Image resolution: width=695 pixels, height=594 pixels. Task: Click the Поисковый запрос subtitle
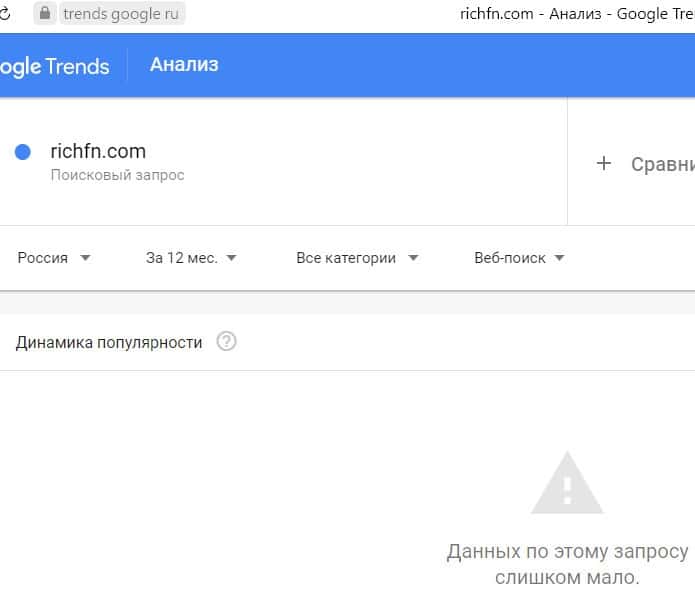117,175
